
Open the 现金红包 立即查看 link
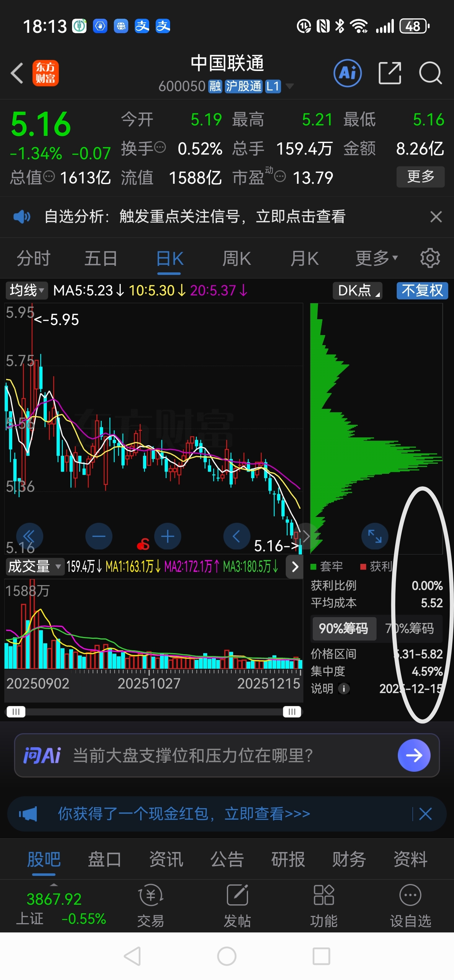(x=267, y=814)
